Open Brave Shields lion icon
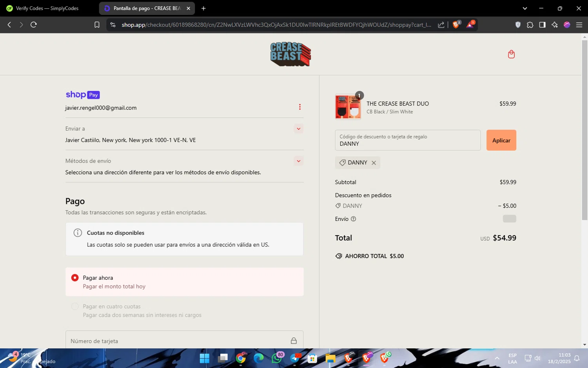 (x=456, y=24)
